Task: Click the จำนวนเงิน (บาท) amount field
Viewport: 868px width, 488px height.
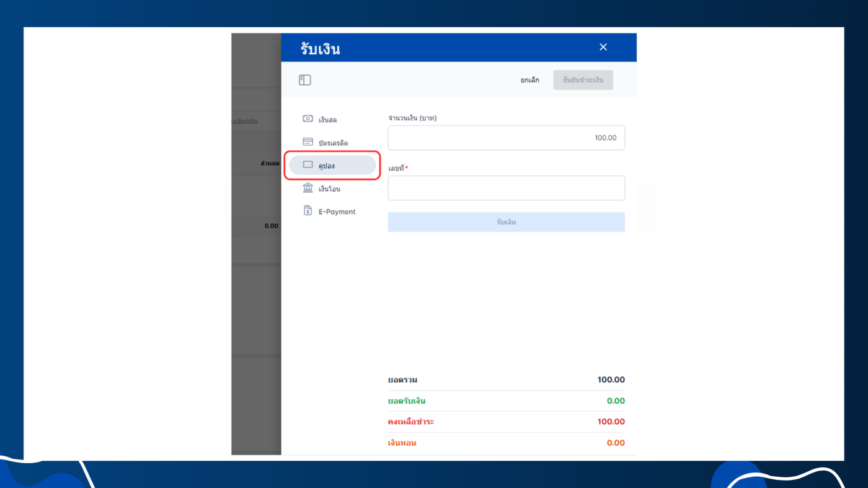Action: pyautogui.click(x=506, y=138)
